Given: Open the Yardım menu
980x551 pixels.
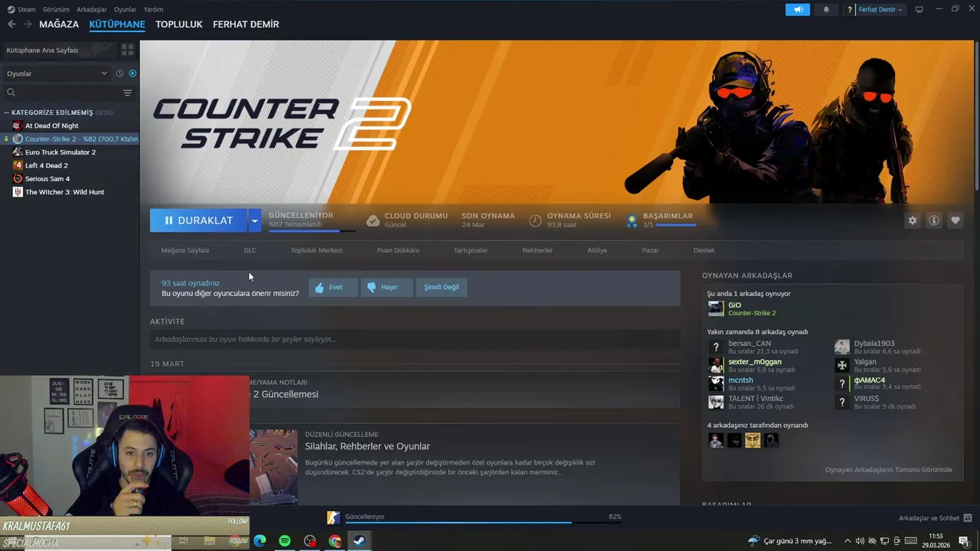Looking at the screenshot, I should point(153,9).
